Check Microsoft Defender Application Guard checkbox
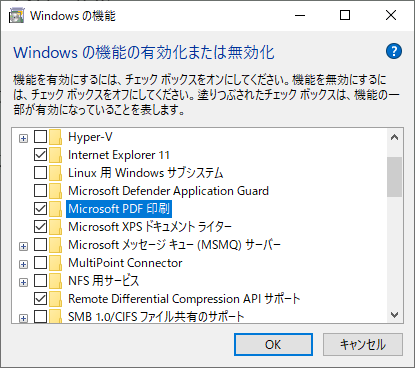Viewport: 415px width, 368px height. [40, 191]
